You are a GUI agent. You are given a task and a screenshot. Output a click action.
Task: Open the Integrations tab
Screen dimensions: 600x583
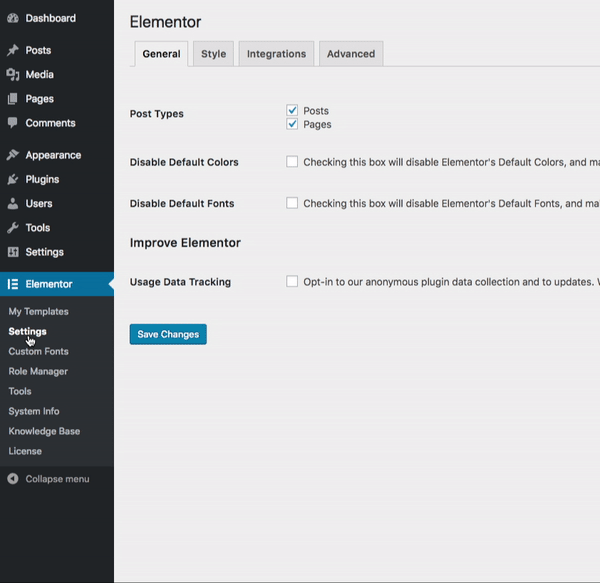pyautogui.click(x=276, y=54)
